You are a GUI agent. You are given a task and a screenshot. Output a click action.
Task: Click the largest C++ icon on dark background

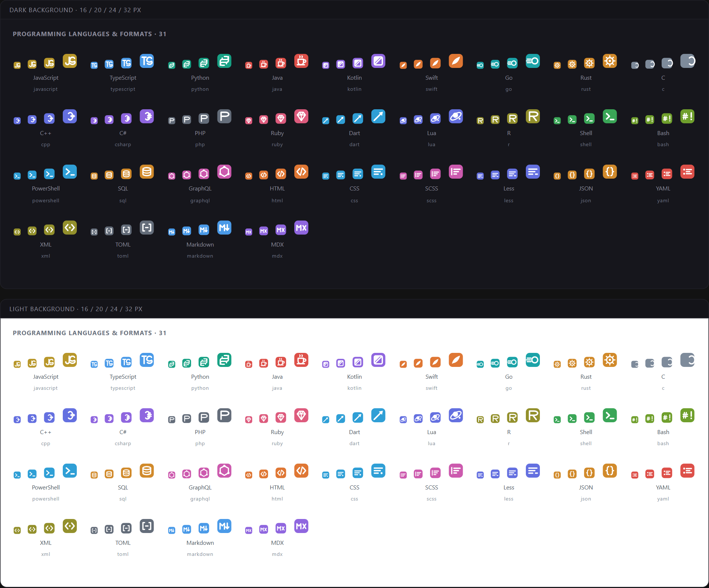70,116
